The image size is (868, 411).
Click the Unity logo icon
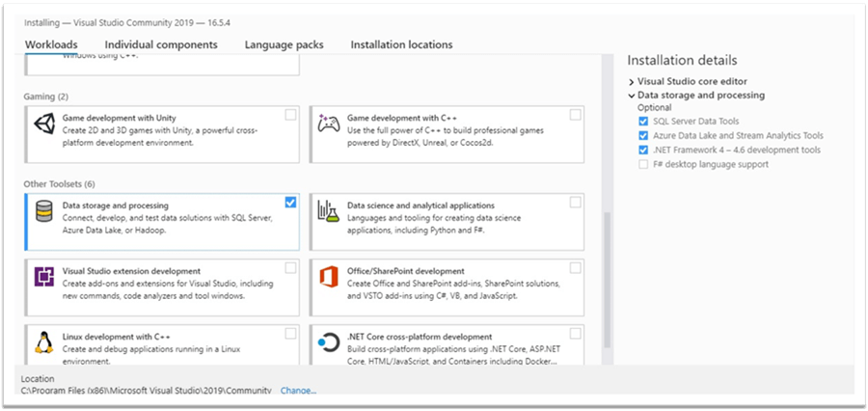point(44,124)
